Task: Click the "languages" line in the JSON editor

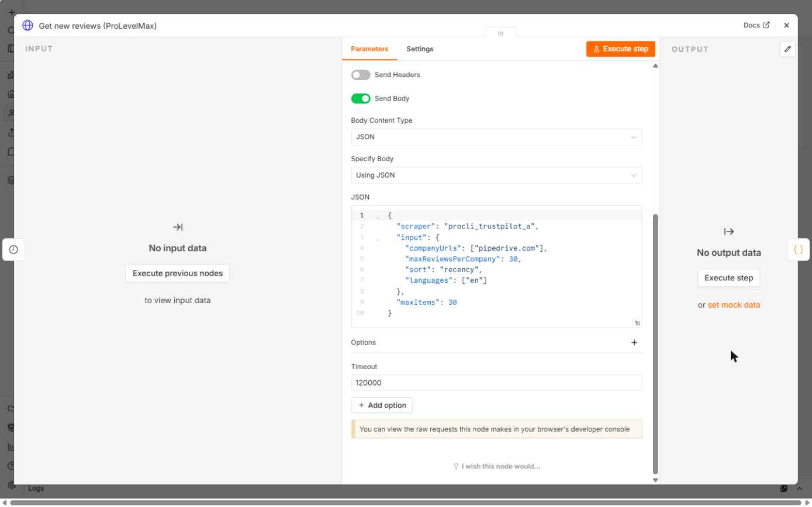Action: (446, 281)
